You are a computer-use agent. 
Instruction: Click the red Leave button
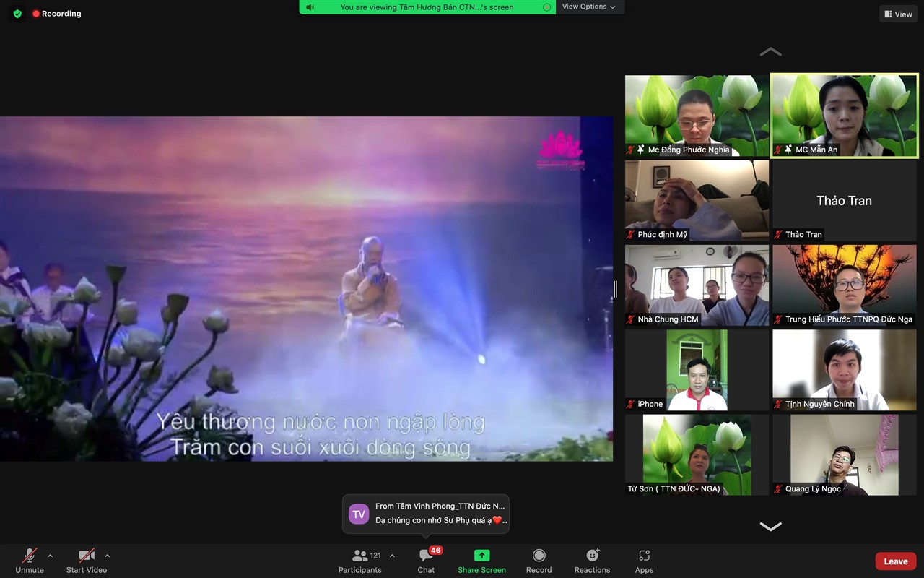click(x=896, y=561)
